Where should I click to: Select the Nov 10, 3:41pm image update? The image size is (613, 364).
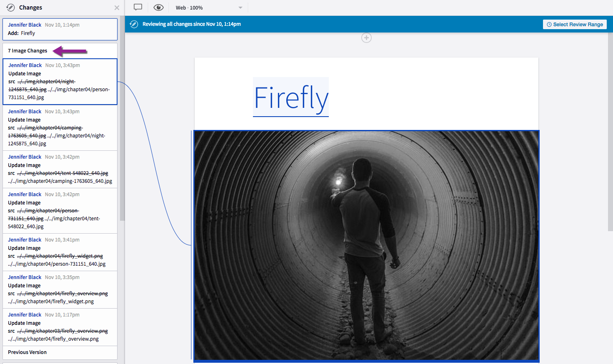(60, 252)
